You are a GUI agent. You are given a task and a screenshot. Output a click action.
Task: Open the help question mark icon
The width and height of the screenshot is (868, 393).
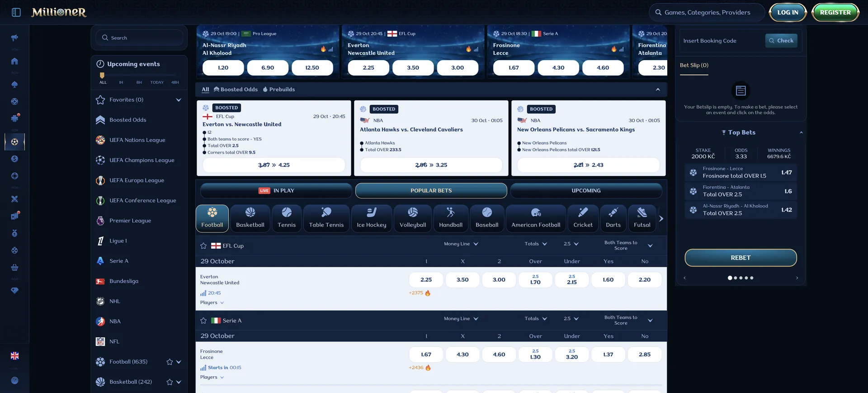coord(14,380)
